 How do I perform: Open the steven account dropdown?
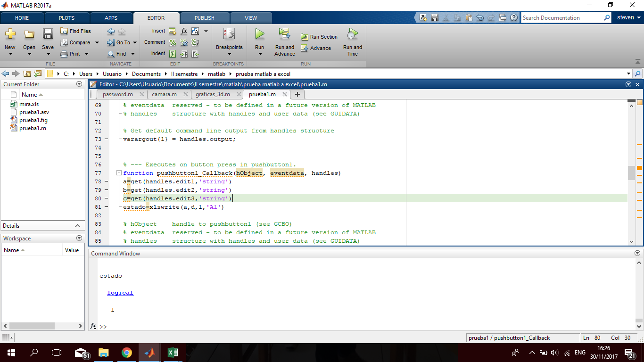(x=629, y=17)
